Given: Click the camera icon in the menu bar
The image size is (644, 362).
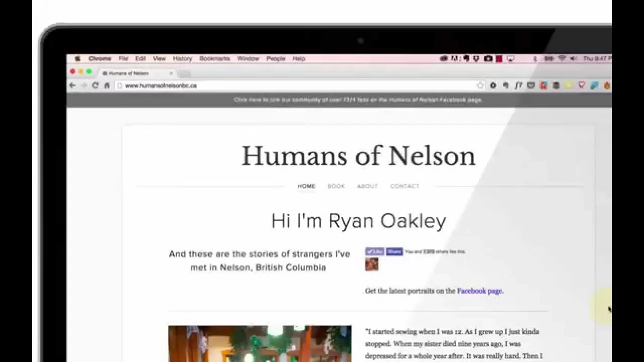Looking at the screenshot, I should point(488,59).
